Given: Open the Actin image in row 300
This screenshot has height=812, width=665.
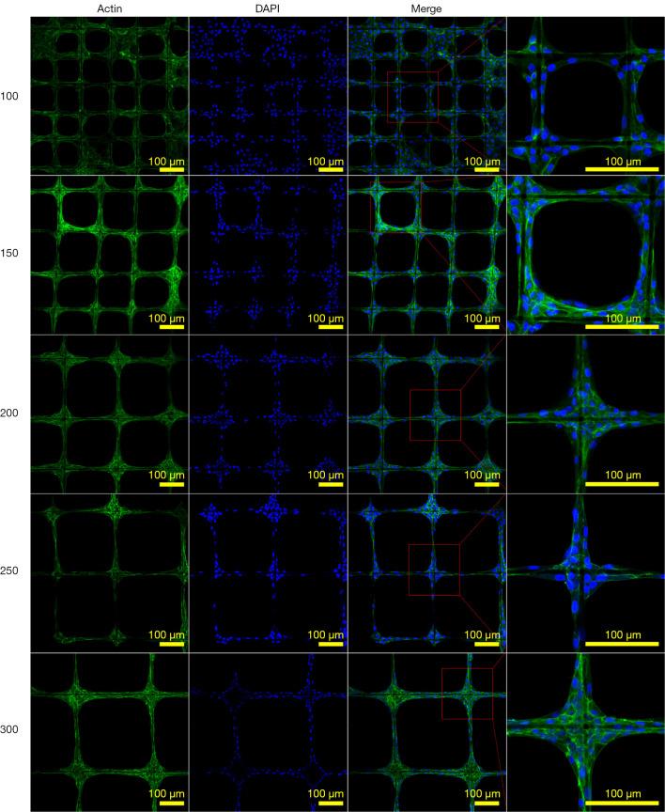Looking at the screenshot, I should pyautogui.click(x=109, y=731).
